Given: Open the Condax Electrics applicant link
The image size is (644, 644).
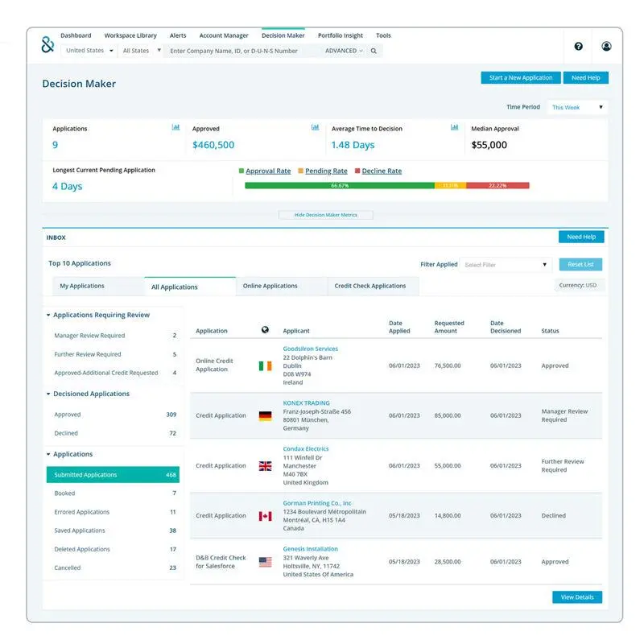Looking at the screenshot, I should (x=306, y=449).
